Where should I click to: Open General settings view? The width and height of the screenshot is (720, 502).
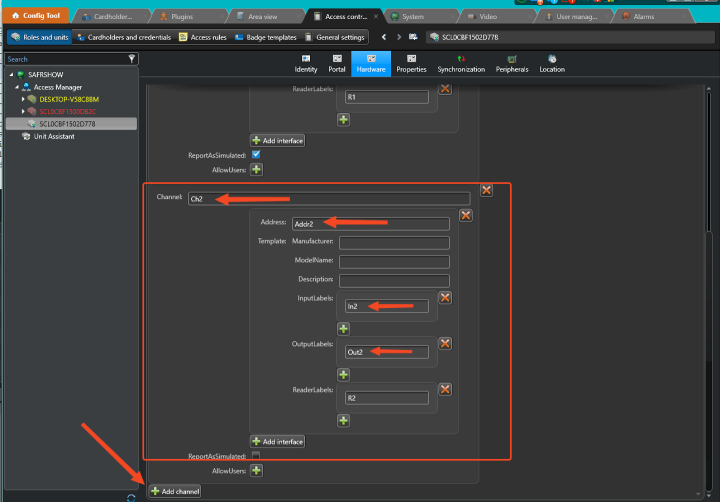(x=335, y=37)
